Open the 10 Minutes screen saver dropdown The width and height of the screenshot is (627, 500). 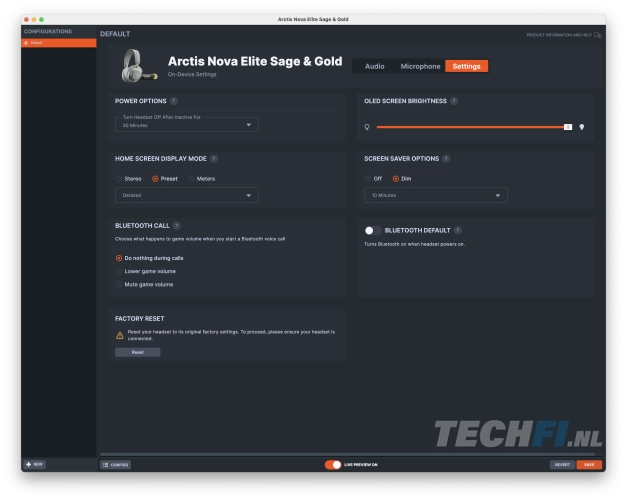pyautogui.click(x=436, y=195)
